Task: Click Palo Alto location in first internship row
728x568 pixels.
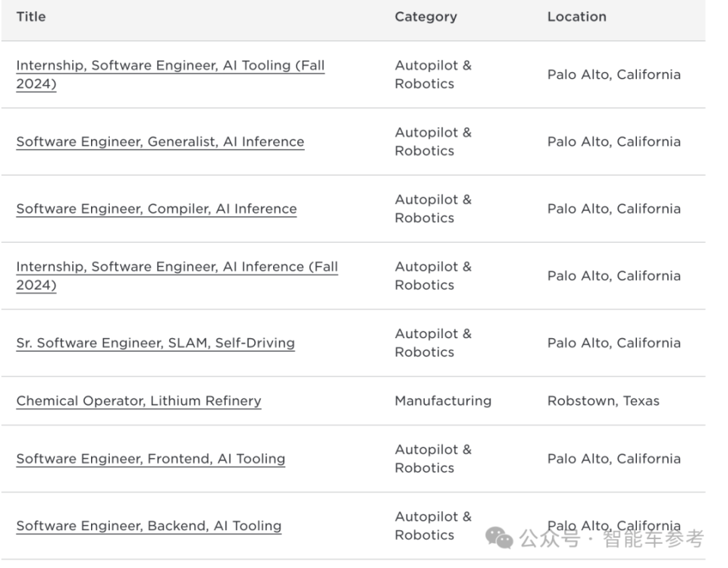Action: 613,74
